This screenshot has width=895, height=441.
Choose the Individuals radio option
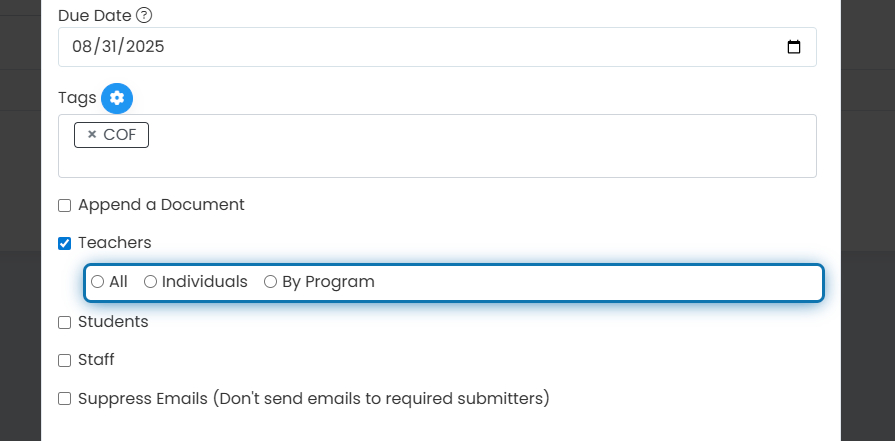pyautogui.click(x=150, y=282)
